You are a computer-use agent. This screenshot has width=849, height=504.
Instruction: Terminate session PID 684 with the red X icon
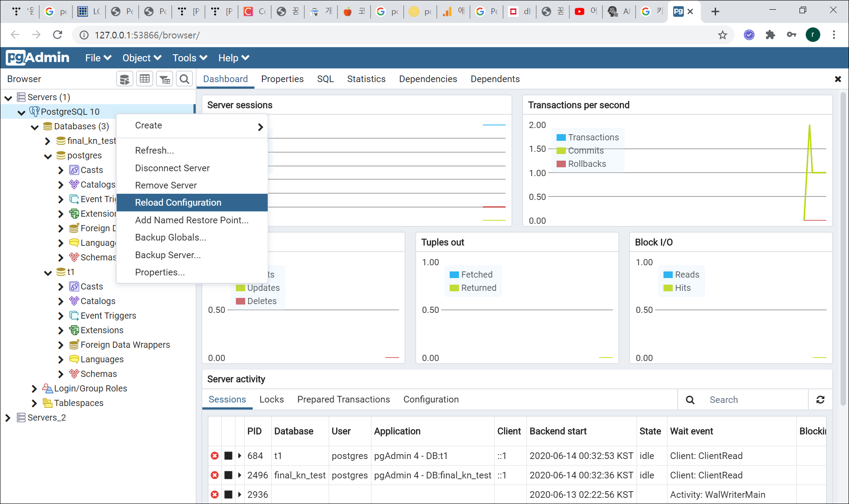tap(215, 455)
